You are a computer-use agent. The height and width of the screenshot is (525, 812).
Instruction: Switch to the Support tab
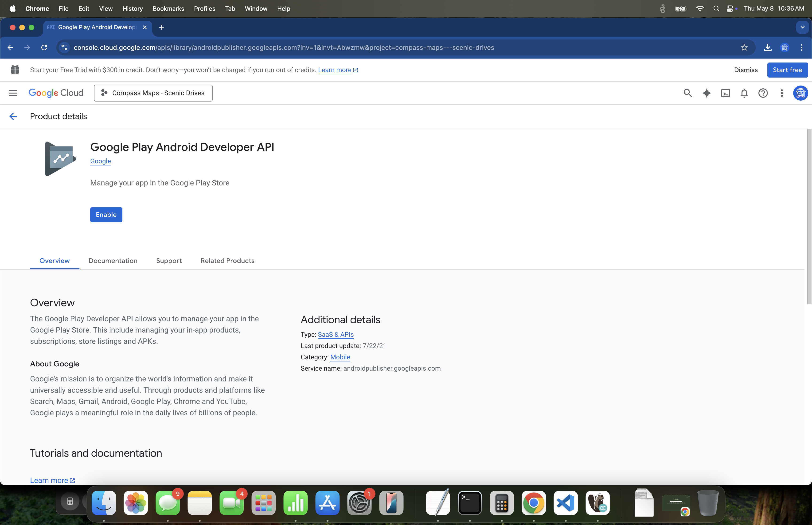tap(169, 261)
